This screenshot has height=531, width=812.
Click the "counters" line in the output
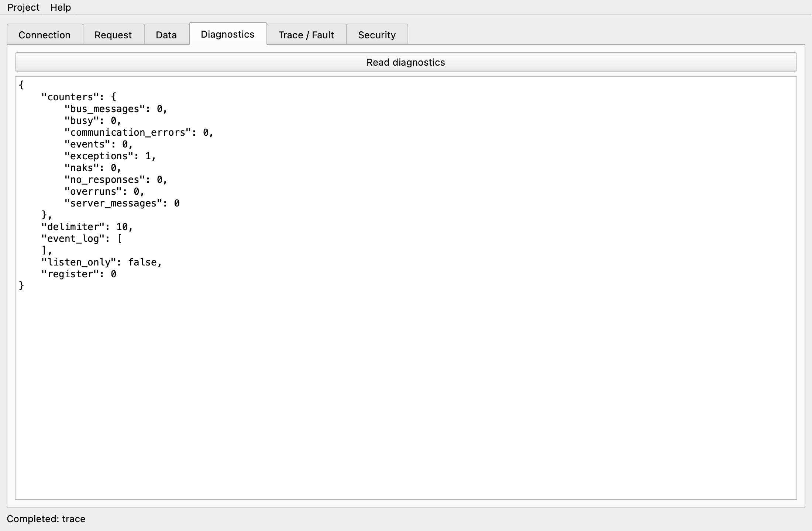pos(79,97)
